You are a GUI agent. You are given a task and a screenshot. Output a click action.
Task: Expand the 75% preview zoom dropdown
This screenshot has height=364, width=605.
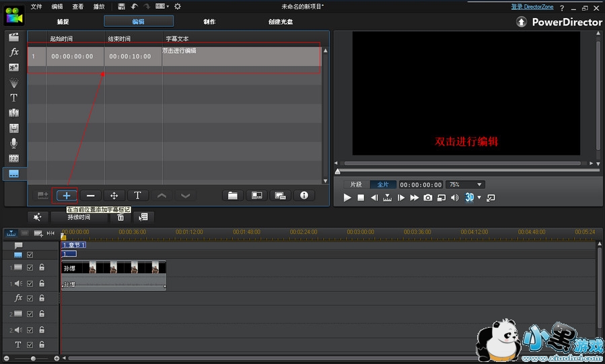pyautogui.click(x=479, y=184)
